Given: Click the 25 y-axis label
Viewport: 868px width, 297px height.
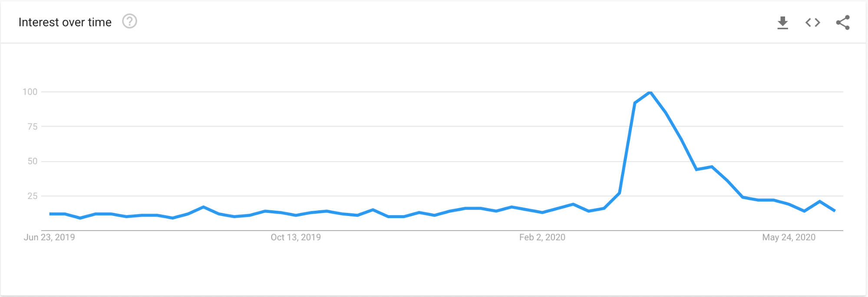Looking at the screenshot, I should (33, 196).
